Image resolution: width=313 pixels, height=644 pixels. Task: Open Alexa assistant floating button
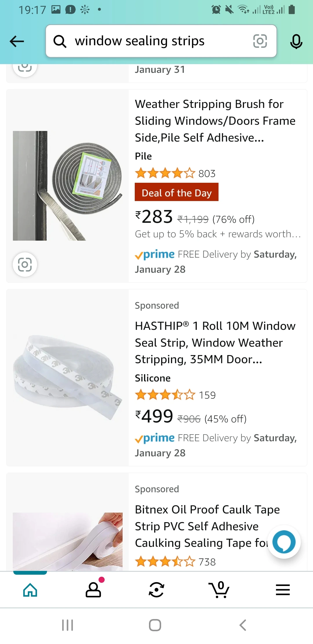284,542
